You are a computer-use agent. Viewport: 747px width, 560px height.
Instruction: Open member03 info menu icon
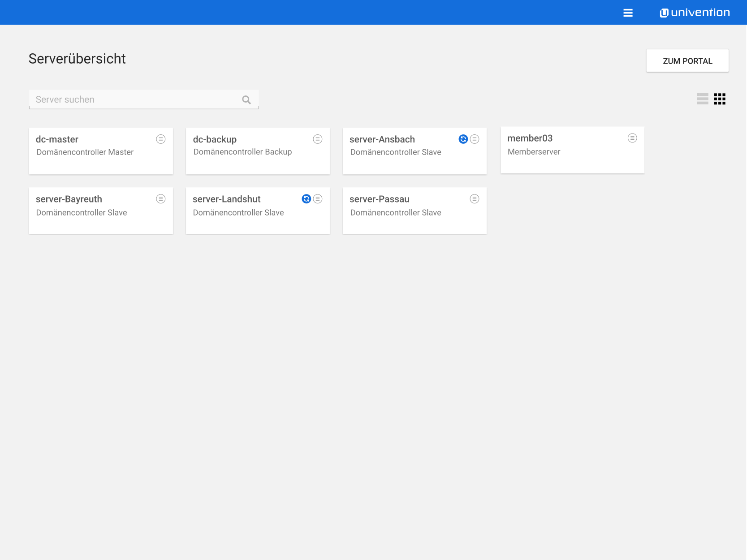(x=632, y=138)
